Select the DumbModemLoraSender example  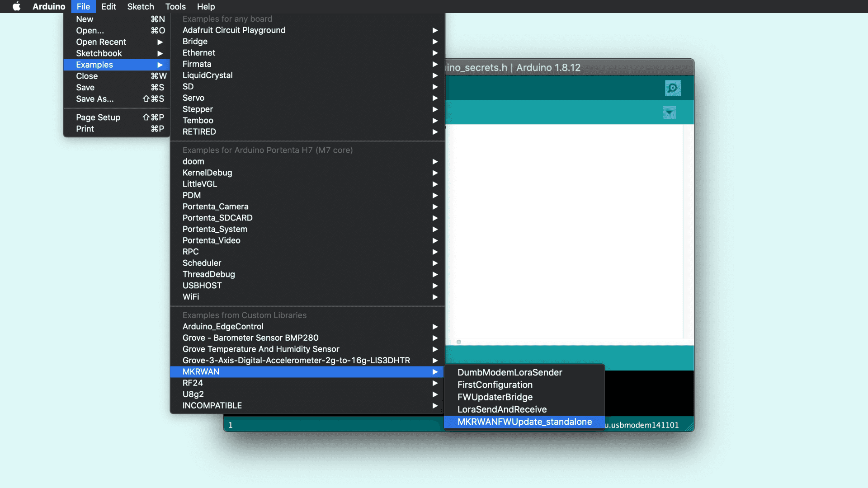pos(509,372)
